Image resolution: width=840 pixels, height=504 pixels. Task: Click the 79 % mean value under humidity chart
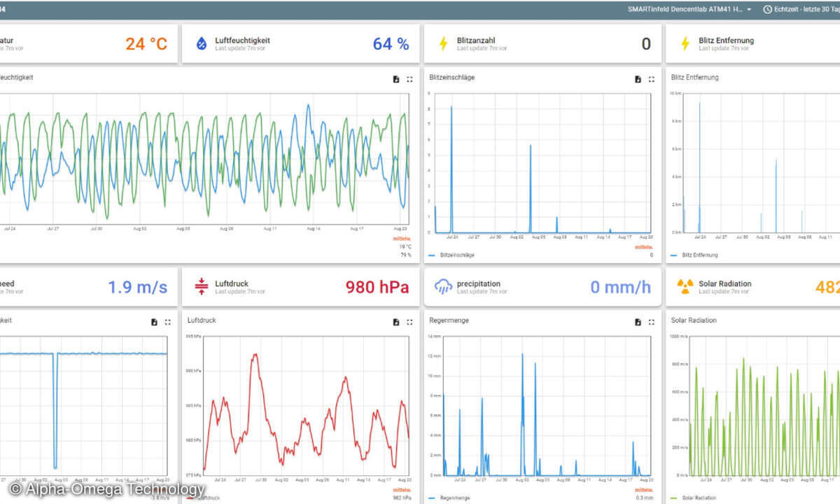405,255
